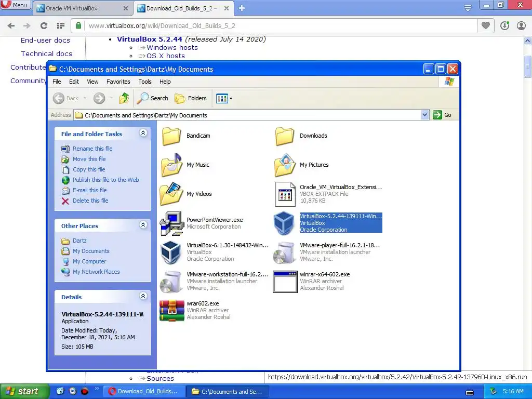Open Technical docs link in browser sidebar
Viewport: 532px width, 399px height.
(x=46, y=54)
